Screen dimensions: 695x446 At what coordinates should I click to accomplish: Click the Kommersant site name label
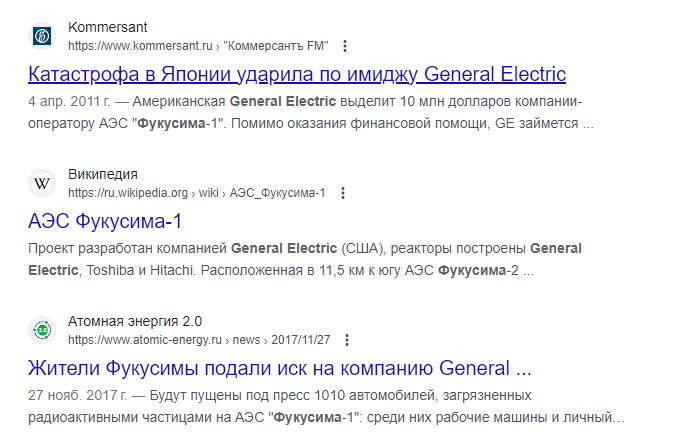click(x=108, y=27)
